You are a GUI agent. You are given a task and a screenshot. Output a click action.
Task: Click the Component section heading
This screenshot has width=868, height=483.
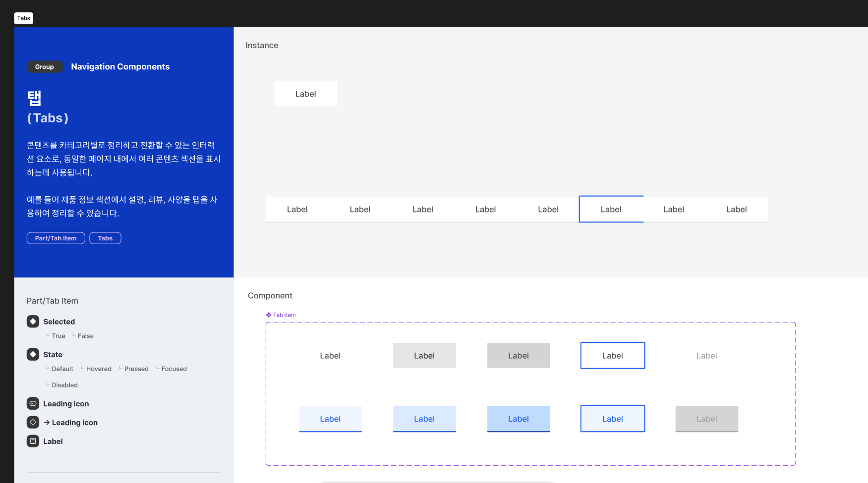270,295
